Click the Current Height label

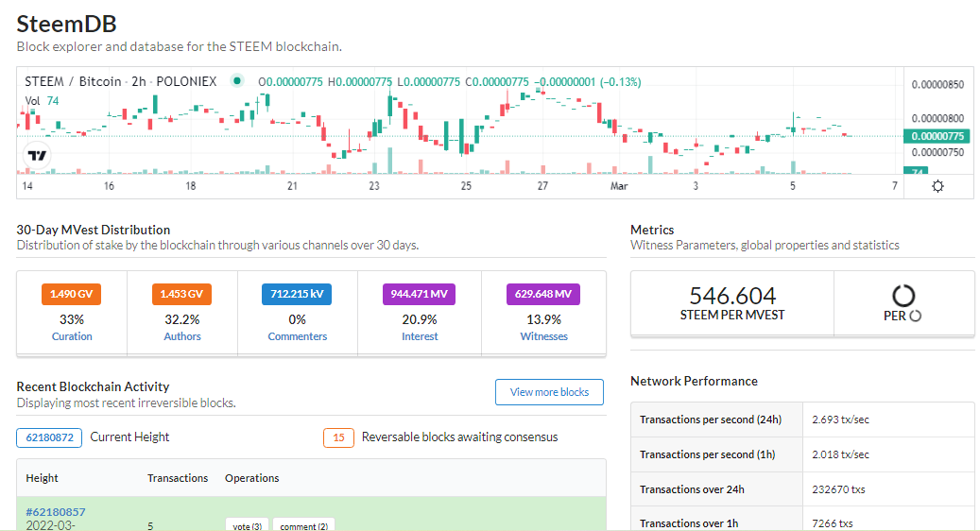point(129,437)
